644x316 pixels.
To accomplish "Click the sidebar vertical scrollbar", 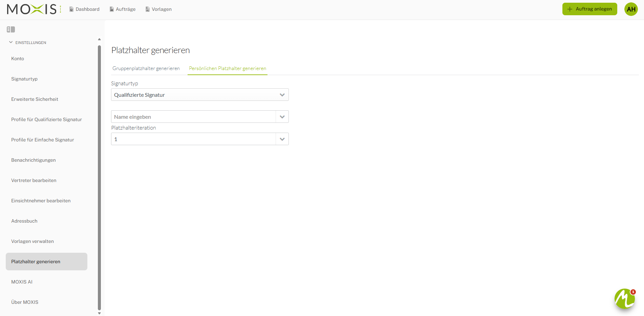I will (x=99, y=177).
